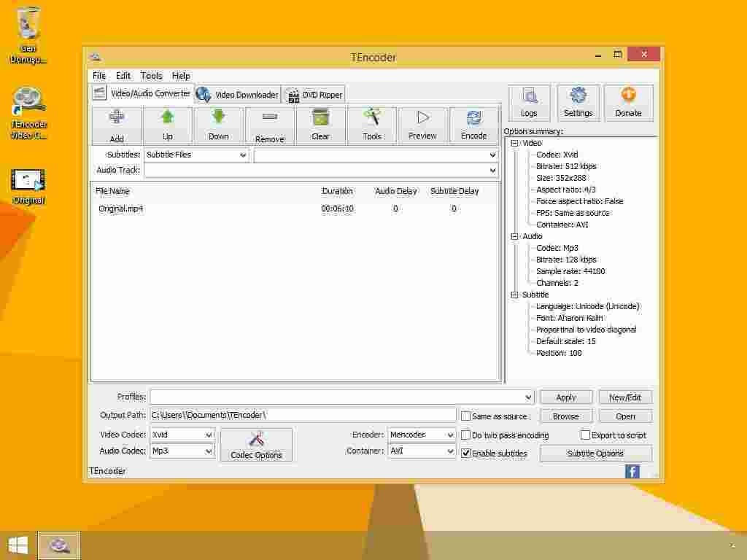747x560 pixels.
Task: Select 'Codec: Mp3' tree item
Action: (557, 248)
